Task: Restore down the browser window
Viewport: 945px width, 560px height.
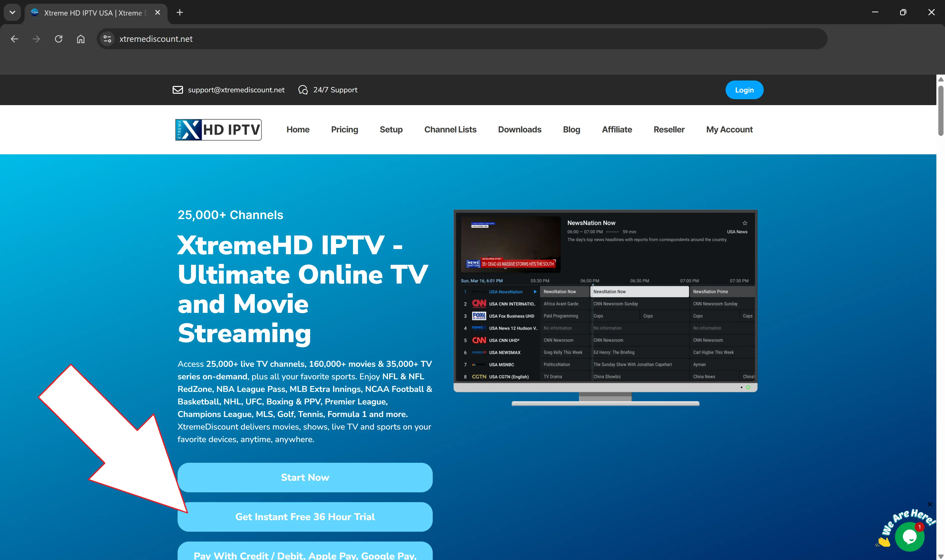Action: pos(903,13)
